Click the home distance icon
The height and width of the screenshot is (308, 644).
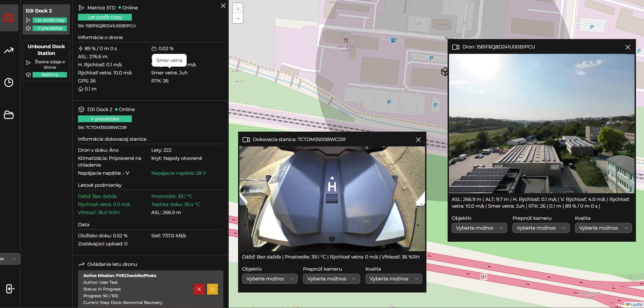click(81, 89)
